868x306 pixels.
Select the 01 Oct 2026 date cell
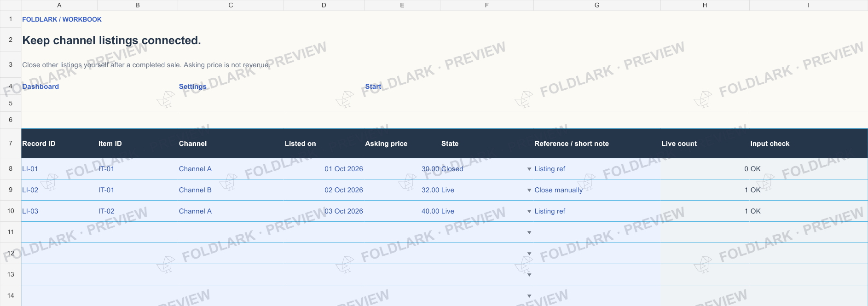(324, 169)
